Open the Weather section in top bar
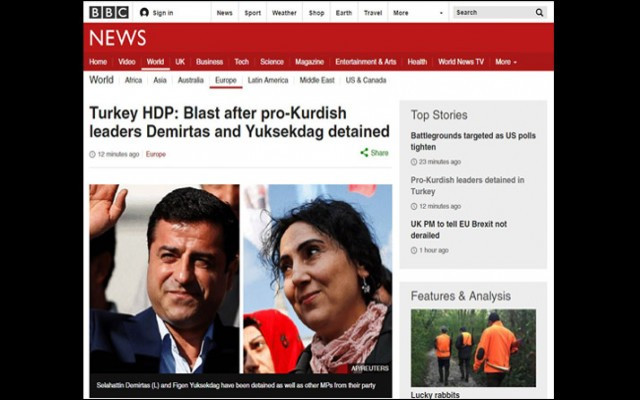The height and width of the screenshot is (400, 640). click(284, 12)
